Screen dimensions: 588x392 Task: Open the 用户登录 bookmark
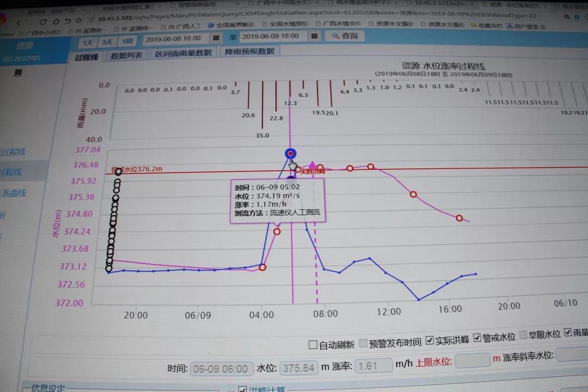[526, 26]
